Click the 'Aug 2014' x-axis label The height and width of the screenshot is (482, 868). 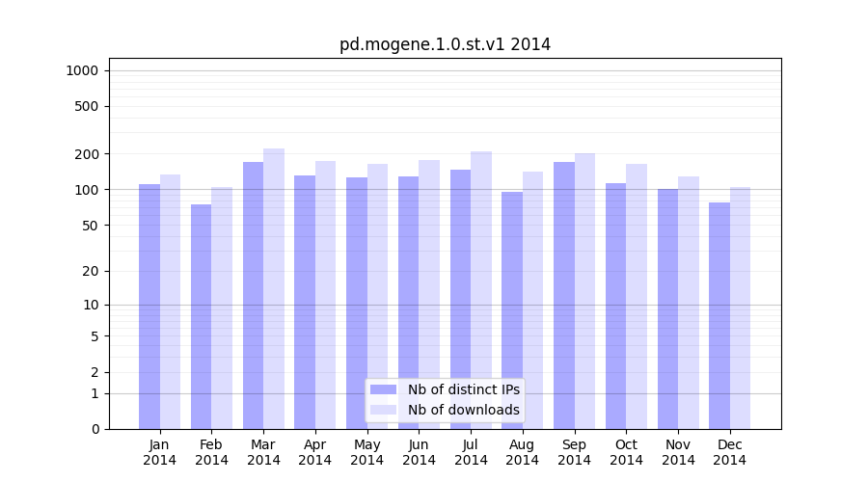[523, 452]
